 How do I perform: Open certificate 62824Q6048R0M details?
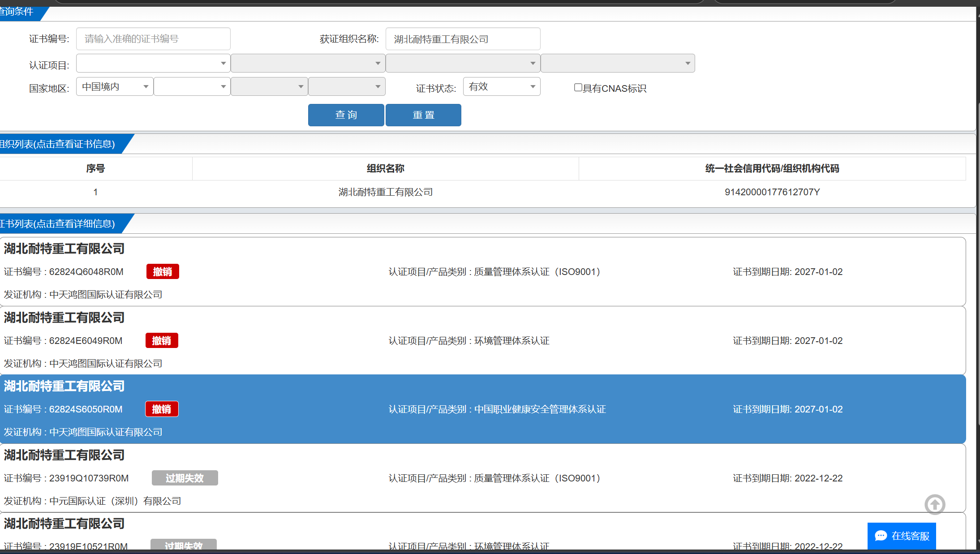click(x=483, y=271)
